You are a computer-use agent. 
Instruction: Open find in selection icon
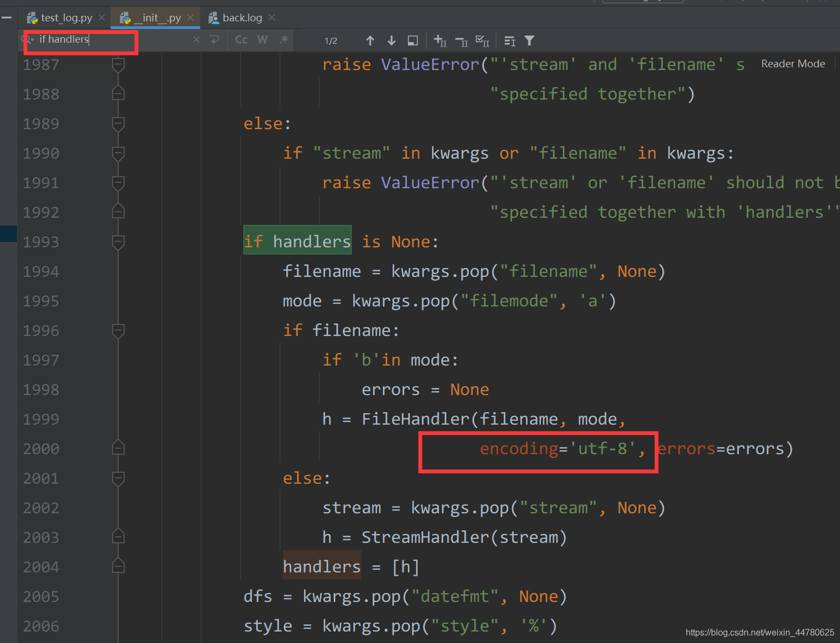(x=412, y=40)
